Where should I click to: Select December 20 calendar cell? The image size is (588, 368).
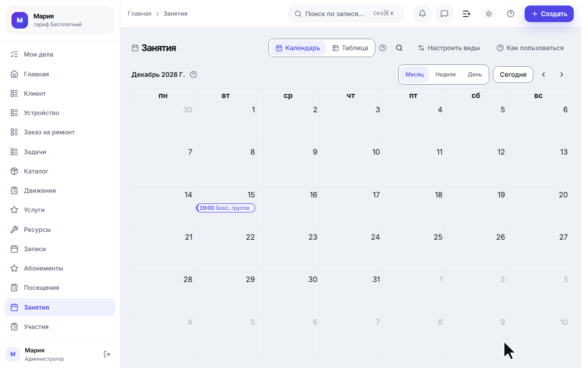pos(538,208)
